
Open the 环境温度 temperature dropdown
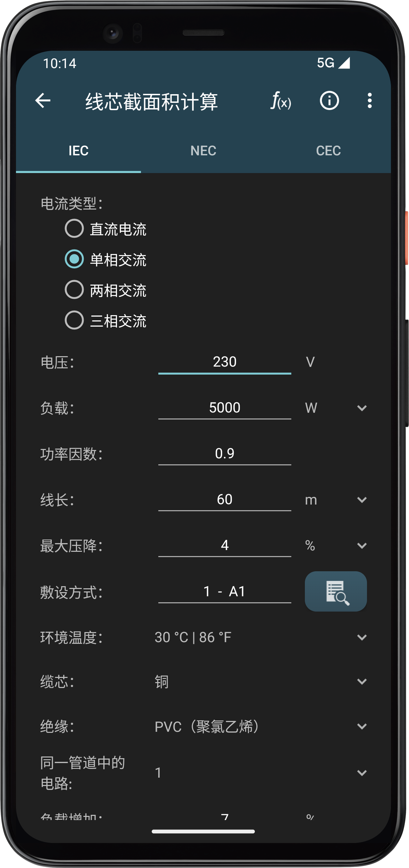pyautogui.click(x=260, y=638)
